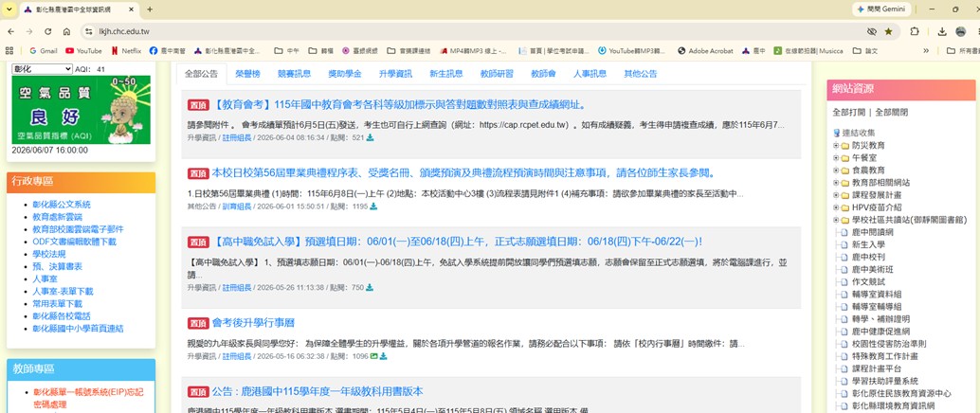This screenshot has height=413, width=980.
Task: Switch to the 教師研習 tab
Action: (x=497, y=74)
